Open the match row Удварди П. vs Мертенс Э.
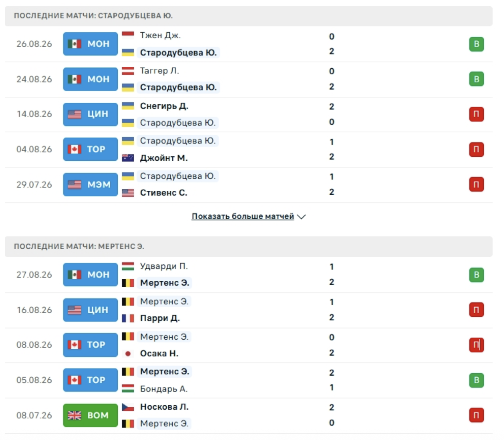504x440 pixels. (x=249, y=275)
